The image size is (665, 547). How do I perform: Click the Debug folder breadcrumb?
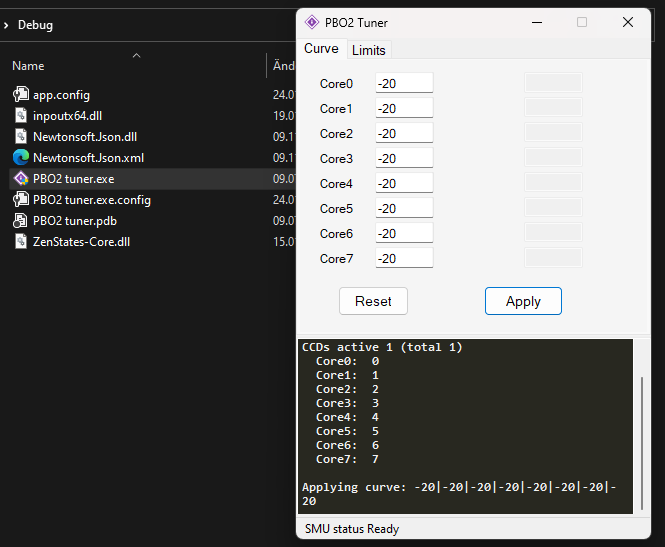pos(35,25)
